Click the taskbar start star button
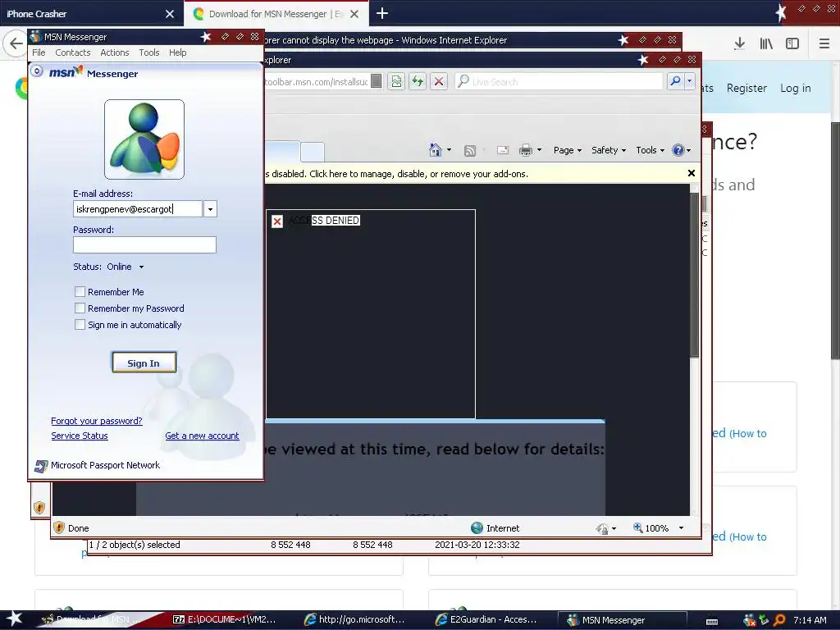Screen dimensions: 840x630 click(x=14, y=619)
